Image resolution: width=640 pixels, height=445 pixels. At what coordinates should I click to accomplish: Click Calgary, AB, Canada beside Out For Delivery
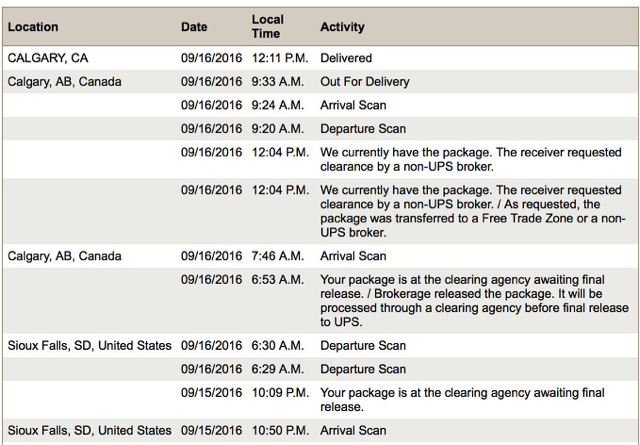coord(64,82)
